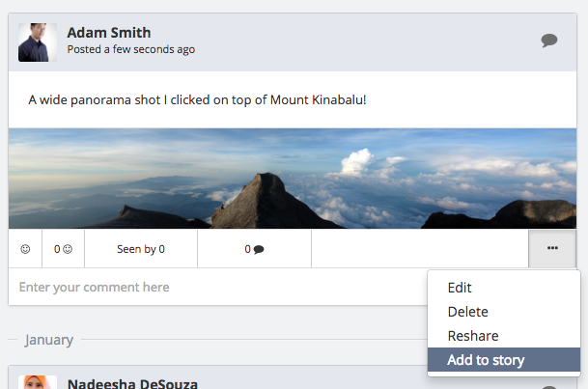588x389 pixels.
Task: Click the Posted a few seconds ago timestamp
Action: pyautogui.click(x=131, y=49)
